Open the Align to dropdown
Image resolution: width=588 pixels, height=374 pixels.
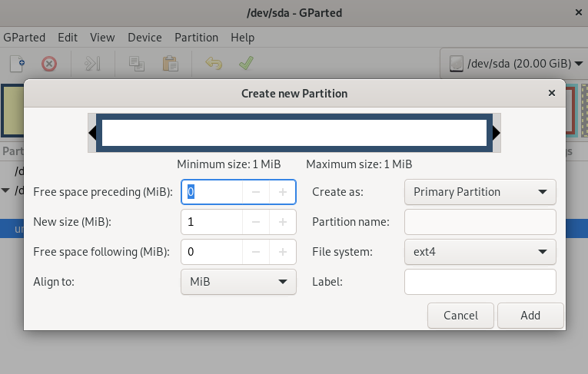[x=238, y=282]
